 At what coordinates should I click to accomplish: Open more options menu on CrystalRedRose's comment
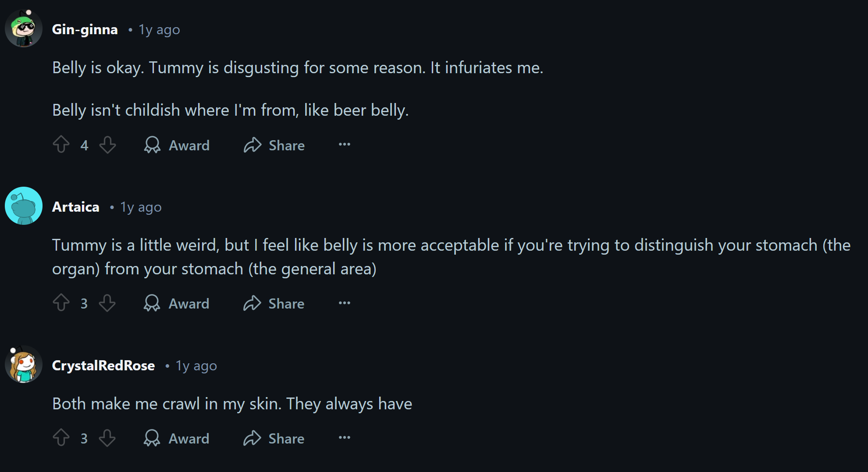345,438
